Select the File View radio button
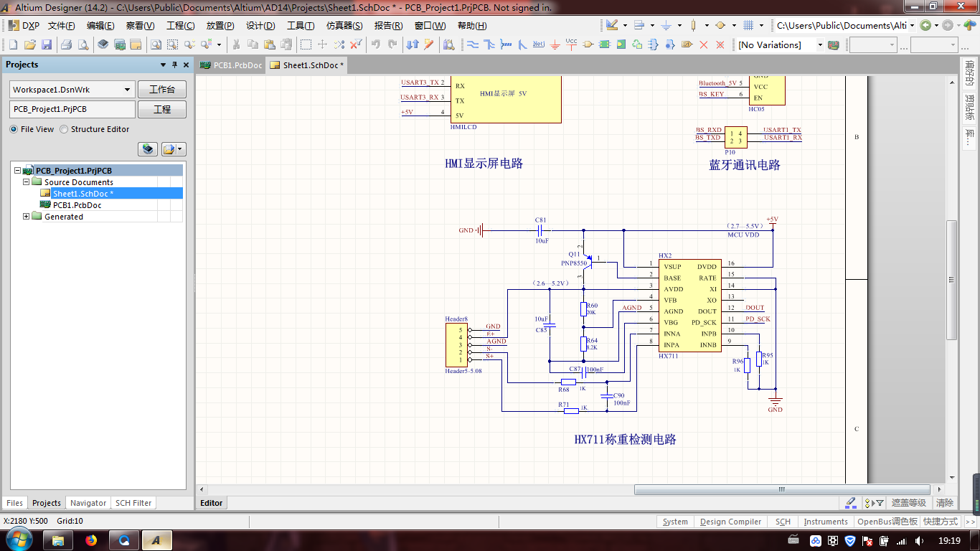 [x=14, y=129]
